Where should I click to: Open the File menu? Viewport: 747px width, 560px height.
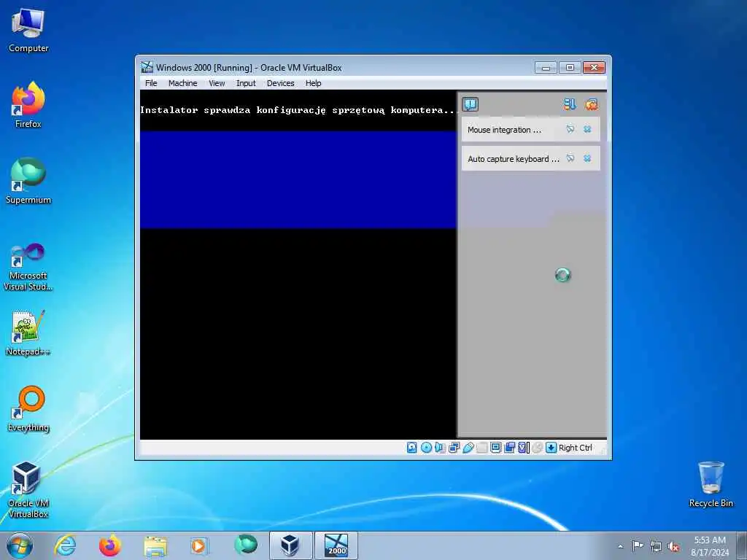coord(151,83)
